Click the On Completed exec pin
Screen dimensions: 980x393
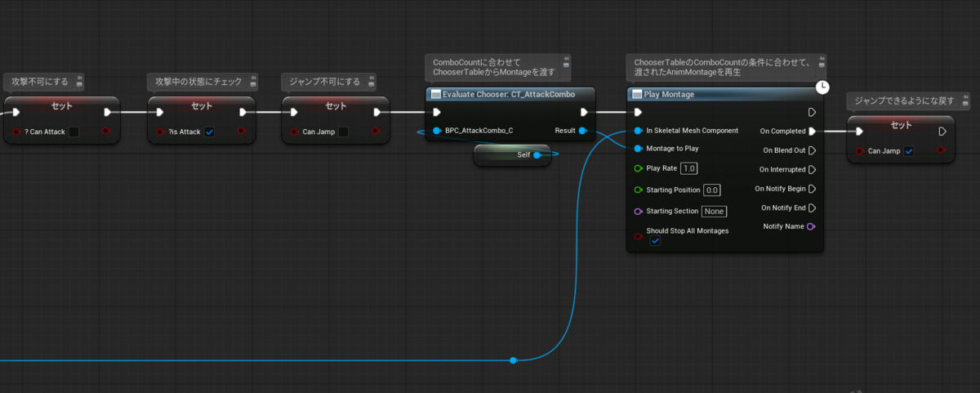click(x=812, y=131)
